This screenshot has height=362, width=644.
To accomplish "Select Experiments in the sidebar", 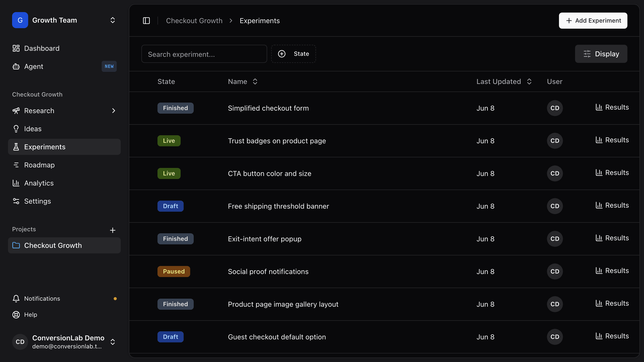I will pyautogui.click(x=64, y=147).
